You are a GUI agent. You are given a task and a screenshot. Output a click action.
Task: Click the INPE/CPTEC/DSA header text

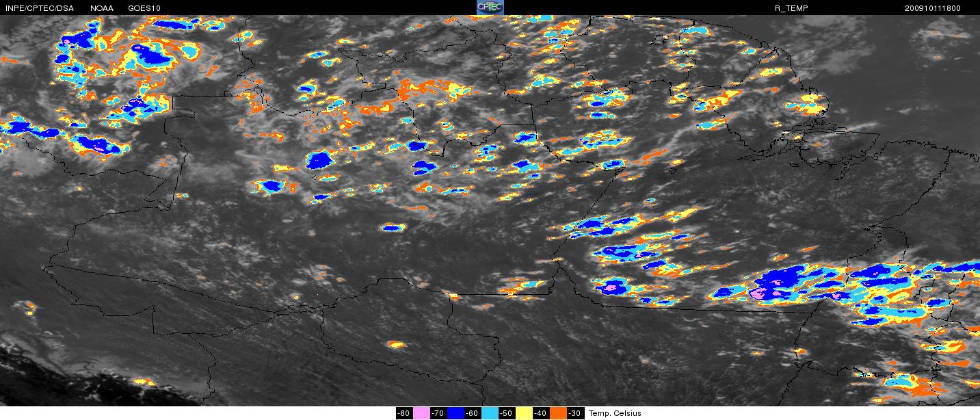tap(39, 8)
